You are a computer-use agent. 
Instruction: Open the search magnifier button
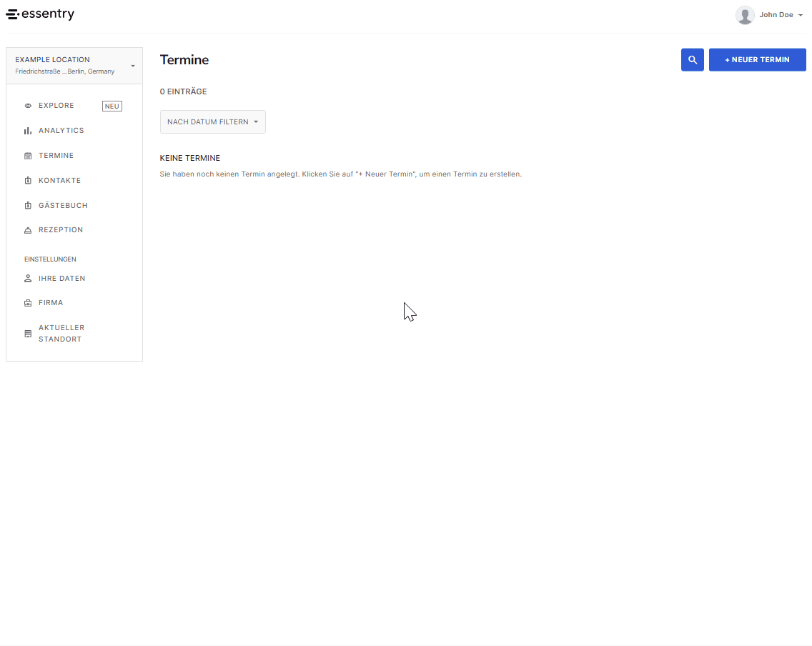pos(693,59)
